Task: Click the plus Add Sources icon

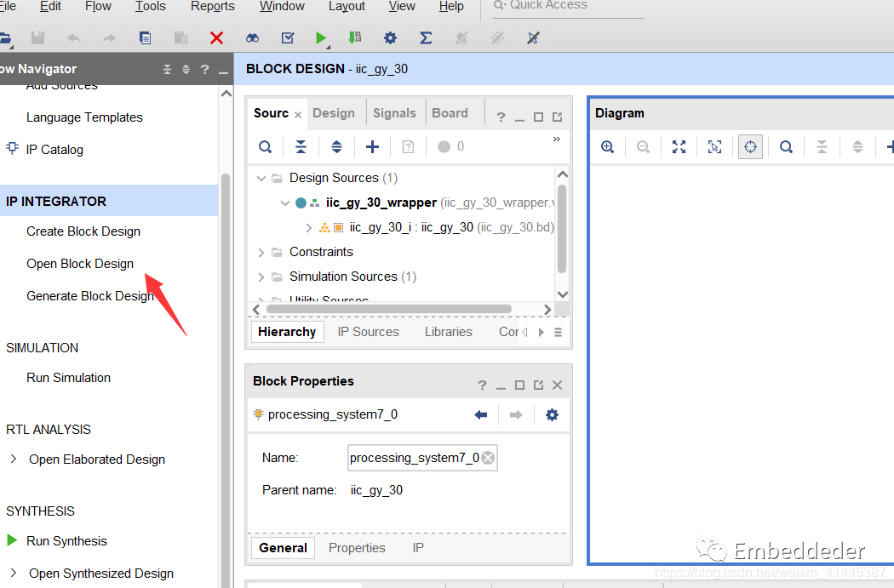Action: coord(372,146)
